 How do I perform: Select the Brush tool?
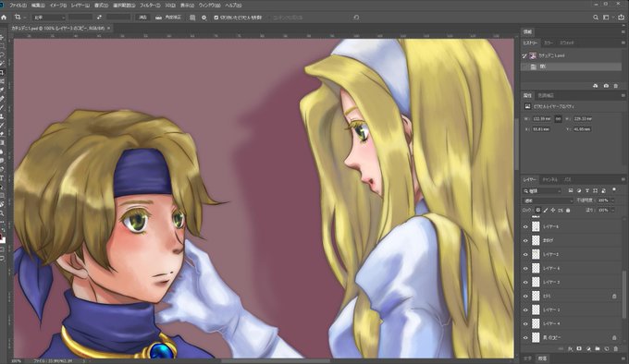point(2,107)
